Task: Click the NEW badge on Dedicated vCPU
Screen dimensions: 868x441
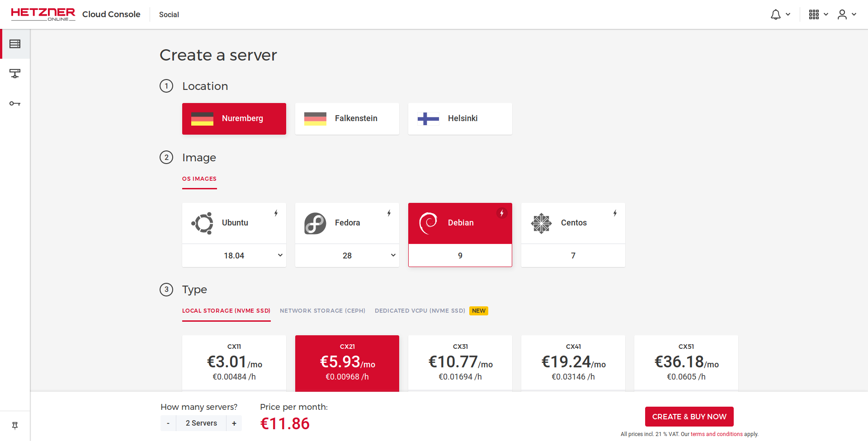Action: coord(479,311)
